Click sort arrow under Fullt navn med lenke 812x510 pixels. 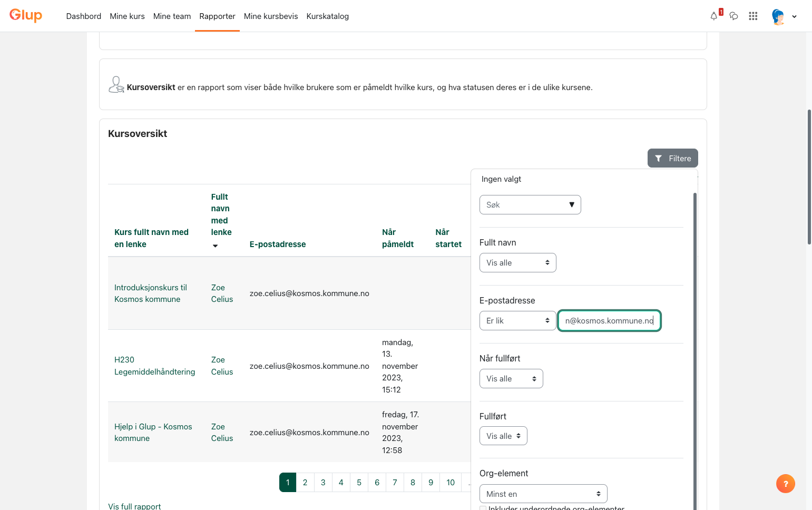click(215, 246)
